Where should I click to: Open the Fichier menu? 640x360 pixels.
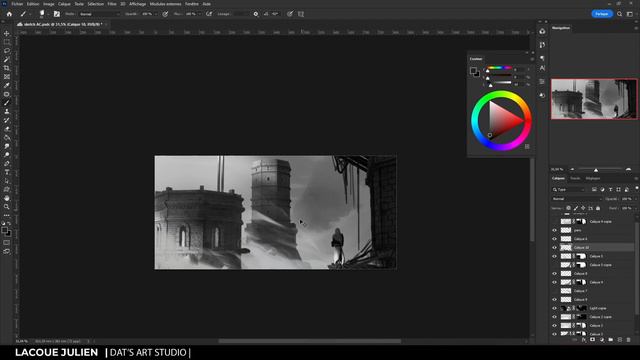pos(17,4)
